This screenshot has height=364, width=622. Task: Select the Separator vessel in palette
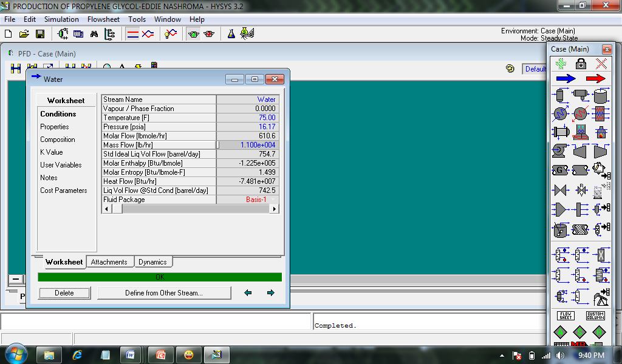(x=560, y=95)
